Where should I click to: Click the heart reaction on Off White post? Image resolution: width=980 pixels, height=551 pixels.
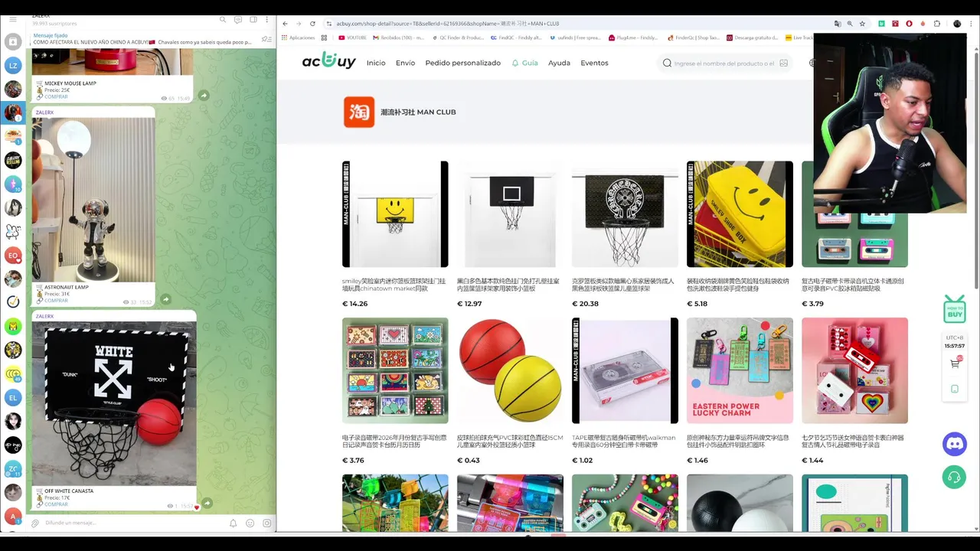click(x=197, y=507)
